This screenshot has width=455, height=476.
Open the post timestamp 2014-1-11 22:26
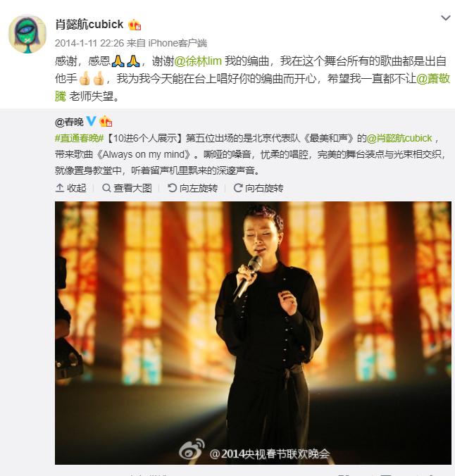89,43
